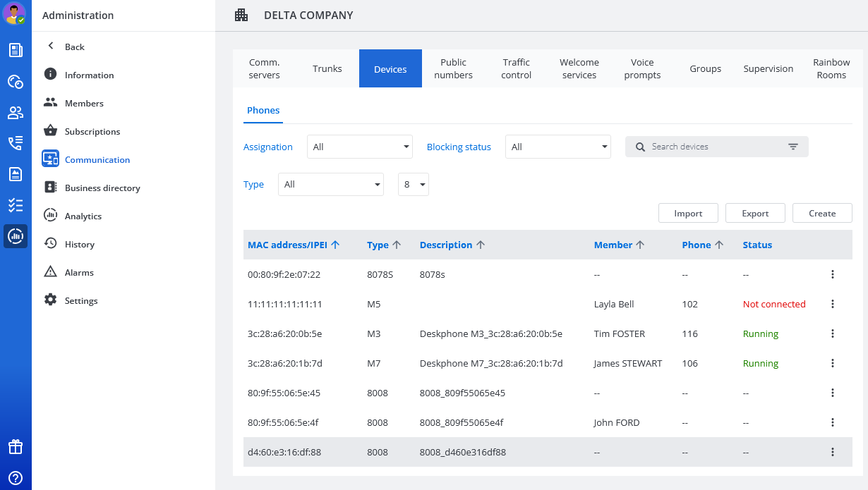
Task: Switch to the Welcome services tab
Action: coord(579,68)
